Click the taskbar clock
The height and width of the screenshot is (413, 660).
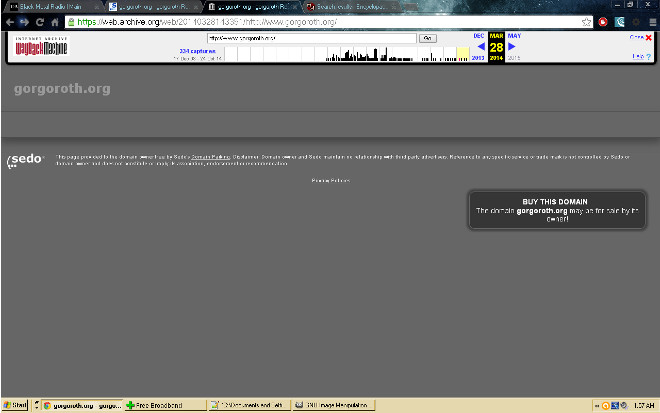click(644, 405)
